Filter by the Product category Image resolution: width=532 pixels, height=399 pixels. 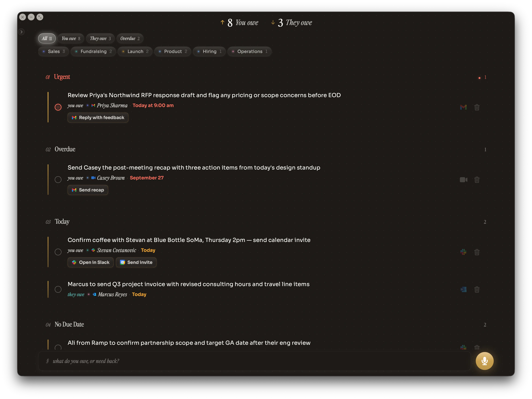tap(173, 51)
